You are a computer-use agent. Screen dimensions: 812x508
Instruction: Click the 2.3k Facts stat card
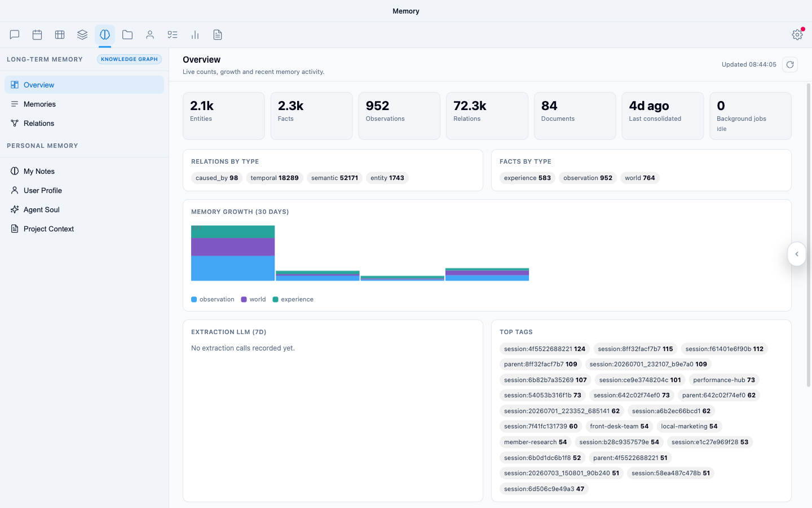pyautogui.click(x=311, y=116)
